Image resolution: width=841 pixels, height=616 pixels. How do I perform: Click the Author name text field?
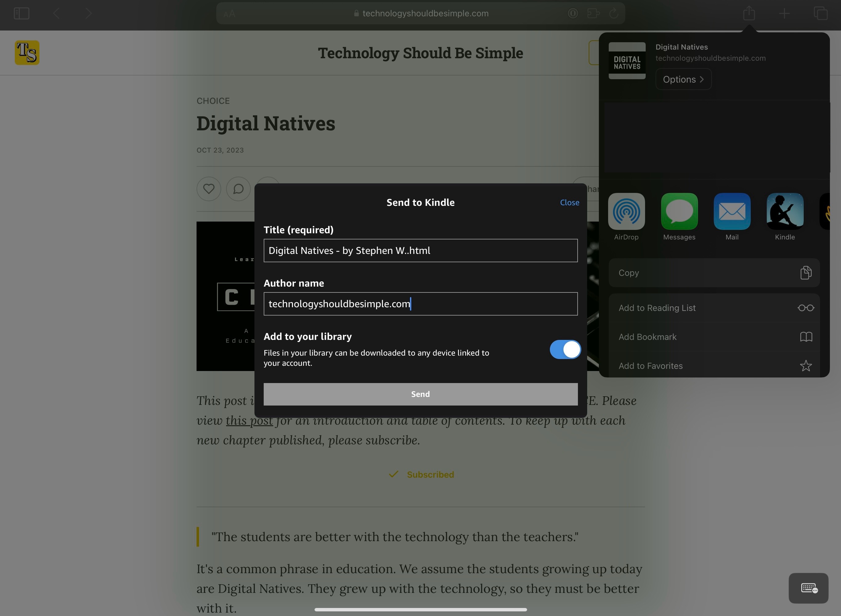click(x=420, y=304)
